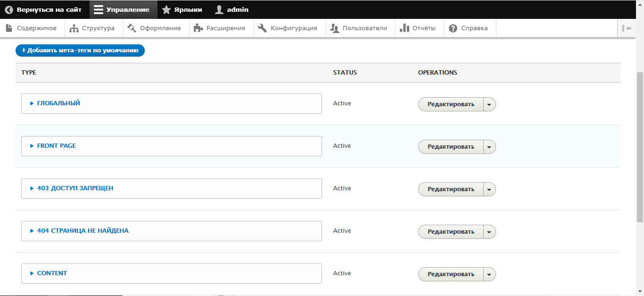
Task: Click the Help question mark icon
Action: coord(453,28)
